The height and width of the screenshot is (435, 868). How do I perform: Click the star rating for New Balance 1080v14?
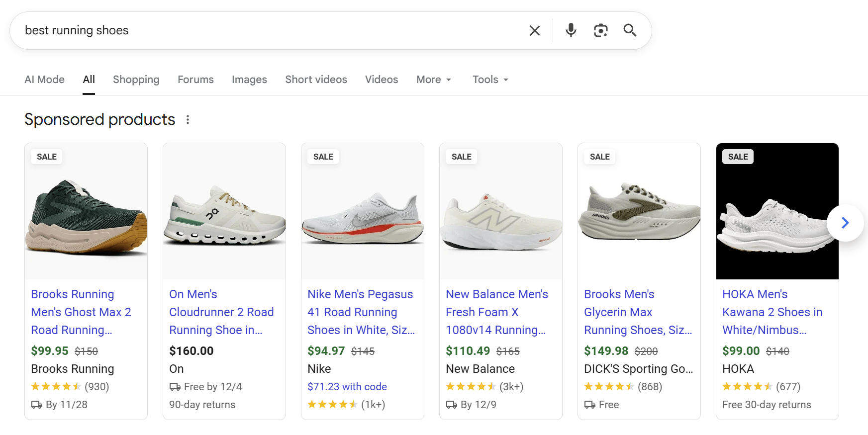(471, 387)
